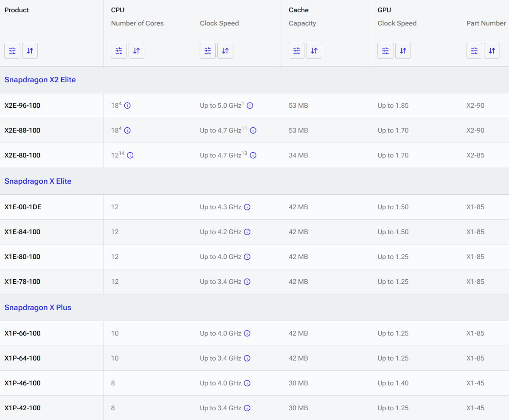Open filter for Number of Cores
The width and height of the screenshot is (509, 420).
pyautogui.click(x=119, y=51)
